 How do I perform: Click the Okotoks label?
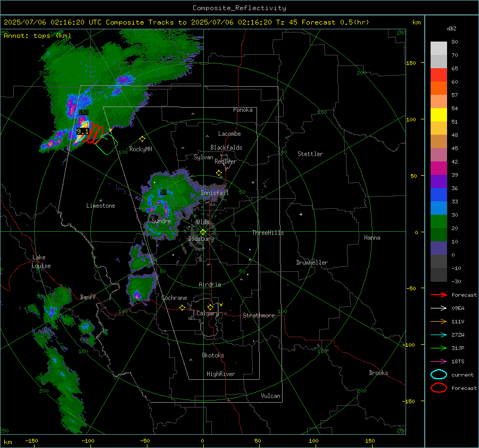coord(213,355)
